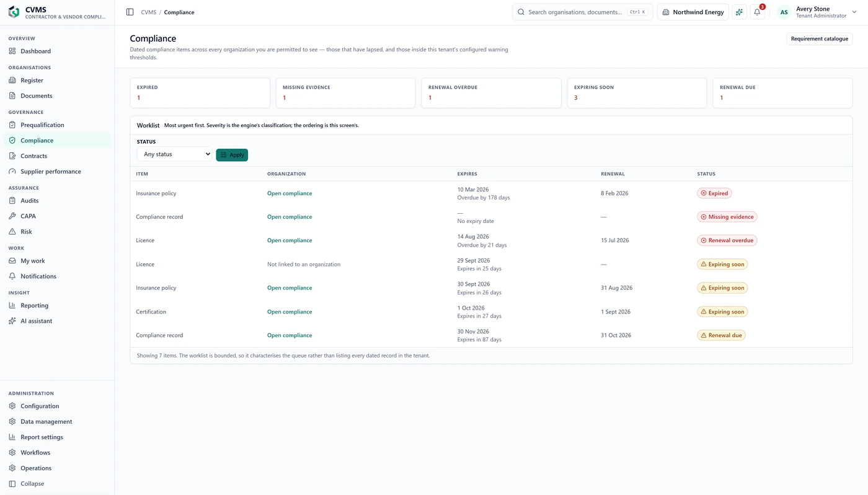The height and width of the screenshot is (495, 868).
Task: Click the Dashboard grid icon
Action: coord(12,51)
